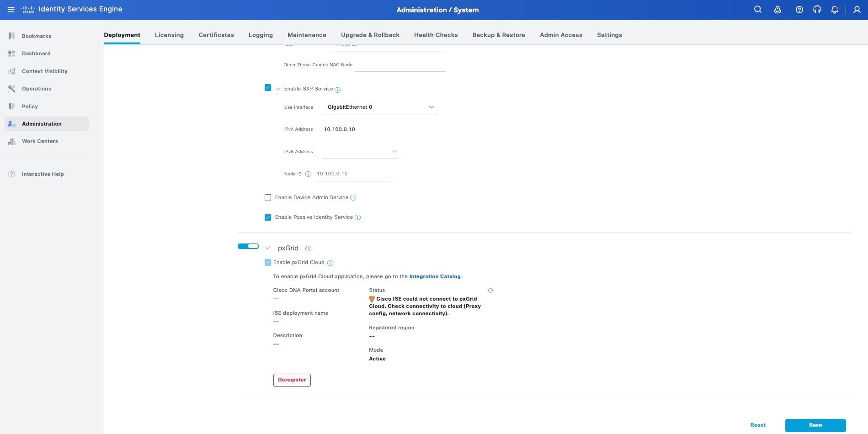The image size is (868, 434).
Task: Open the headset support icon
Action: coord(817,10)
